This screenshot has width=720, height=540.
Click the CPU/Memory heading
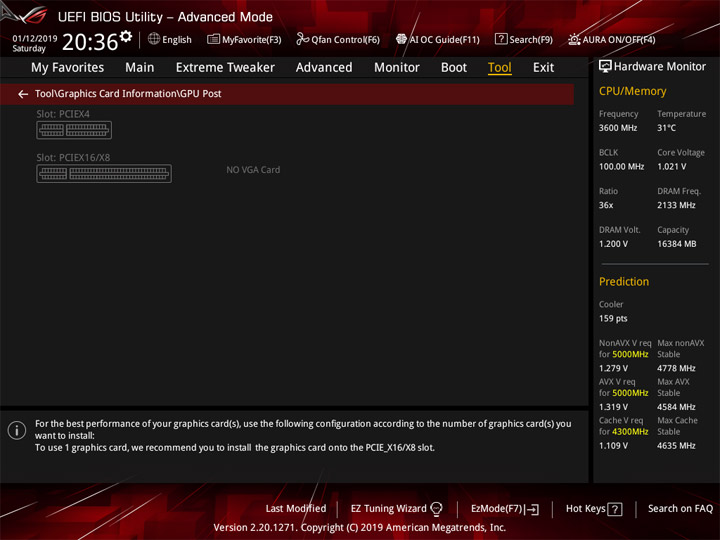pyautogui.click(x=632, y=91)
